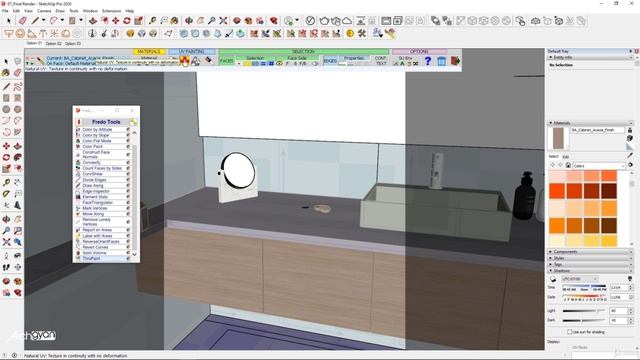
Task: Select the Line pencil tool in left toolbar
Action: point(6,87)
